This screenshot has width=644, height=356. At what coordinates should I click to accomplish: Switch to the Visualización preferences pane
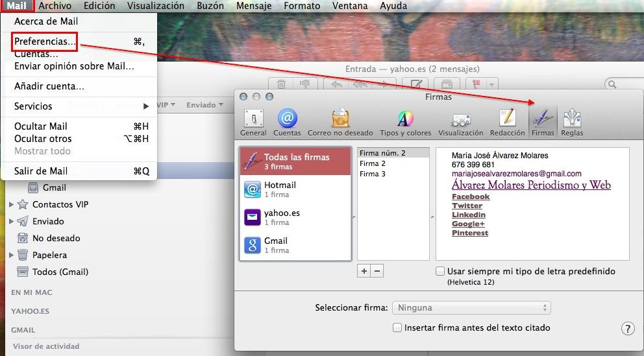(x=460, y=122)
